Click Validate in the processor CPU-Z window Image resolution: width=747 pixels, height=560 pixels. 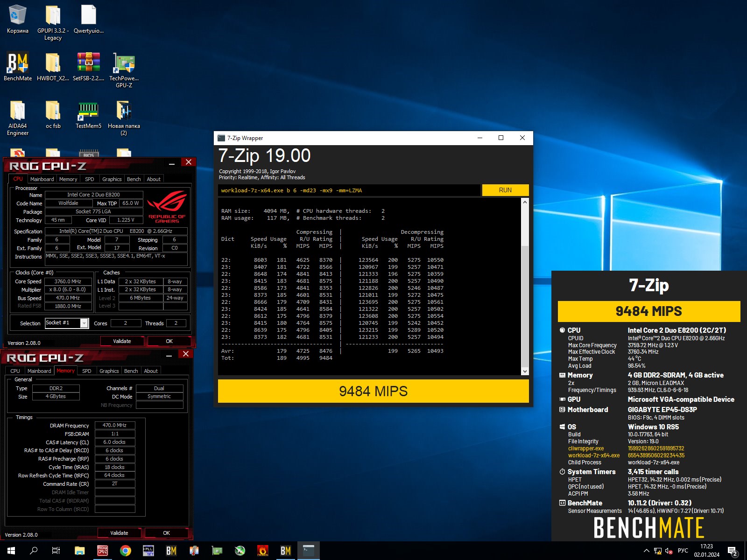(x=122, y=341)
